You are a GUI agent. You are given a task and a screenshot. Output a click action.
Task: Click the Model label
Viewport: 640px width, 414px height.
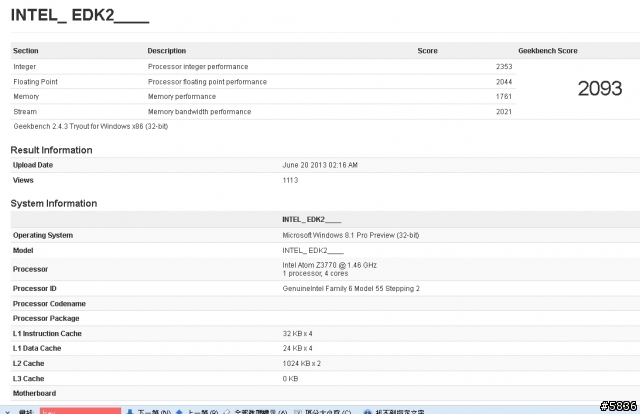click(x=23, y=250)
